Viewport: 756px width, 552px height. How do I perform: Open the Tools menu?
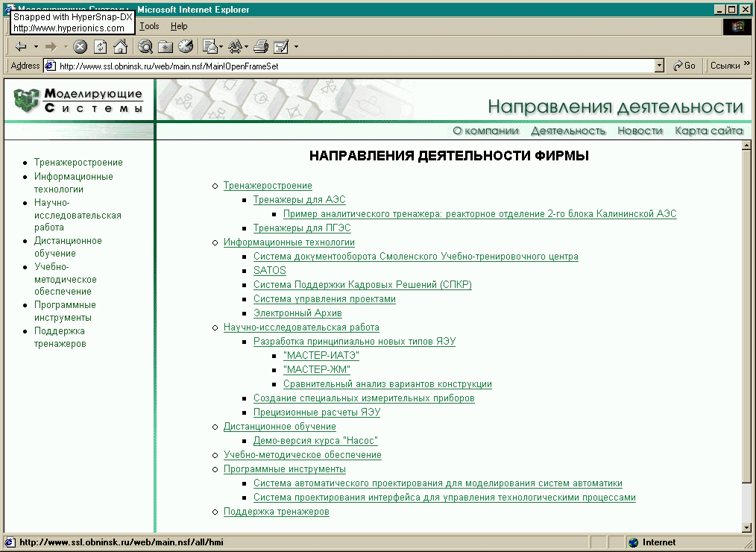149,27
